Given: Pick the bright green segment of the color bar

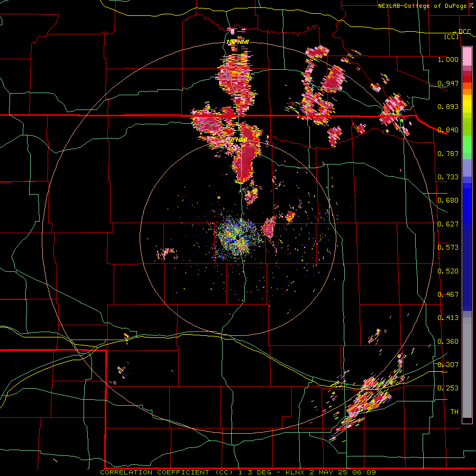Looking at the screenshot, I should [x=467, y=144].
